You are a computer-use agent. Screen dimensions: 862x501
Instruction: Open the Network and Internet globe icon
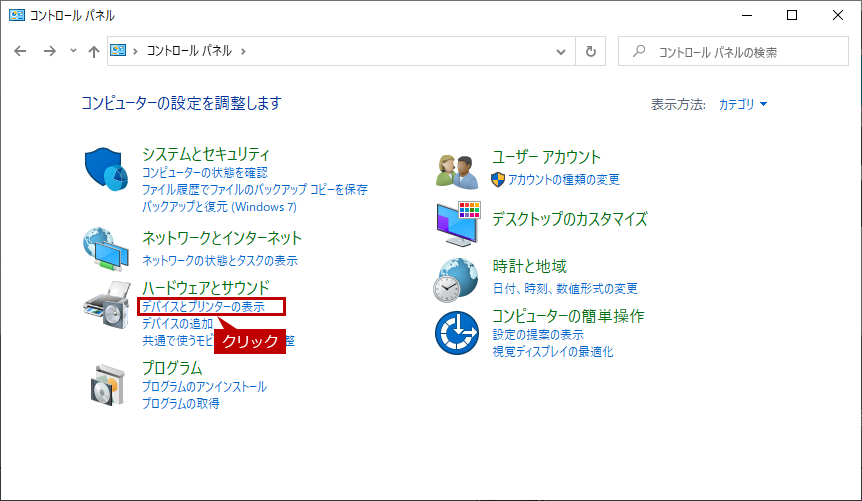tap(106, 249)
